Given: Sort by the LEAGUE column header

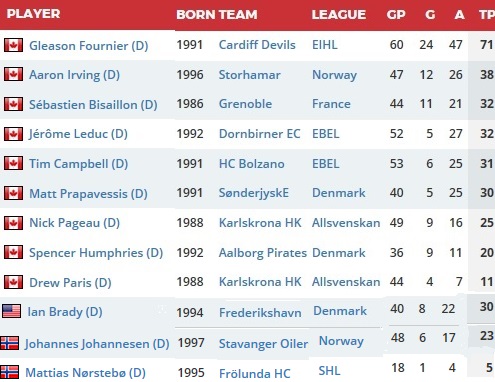Looking at the screenshot, I should pyautogui.click(x=339, y=14).
